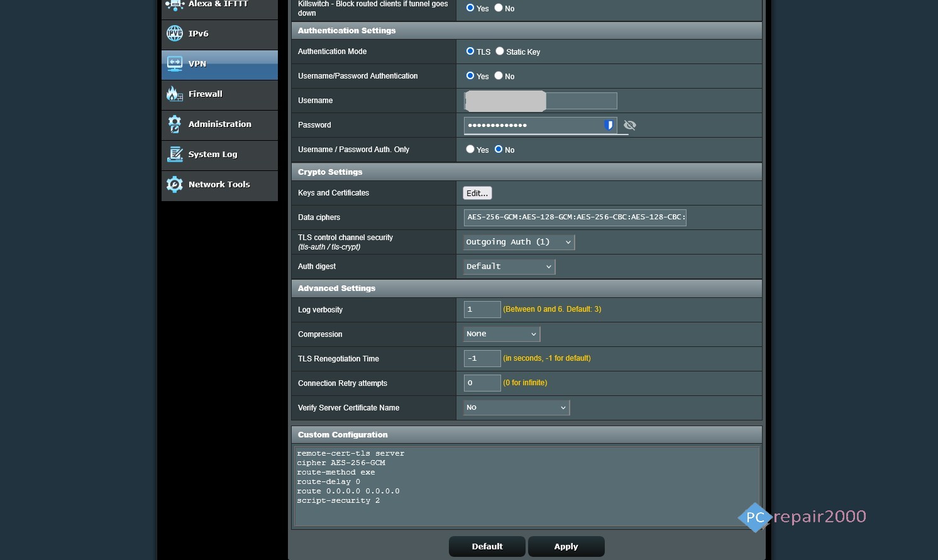Image resolution: width=938 pixels, height=560 pixels.
Task: Choose TLS authentication mode
Action: [470, 52]
